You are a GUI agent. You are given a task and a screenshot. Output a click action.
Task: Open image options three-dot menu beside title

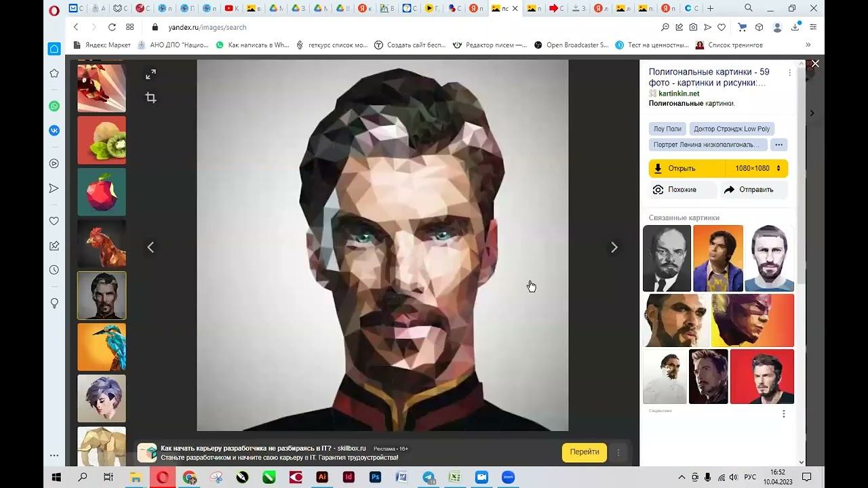click(x=789, y=73)
